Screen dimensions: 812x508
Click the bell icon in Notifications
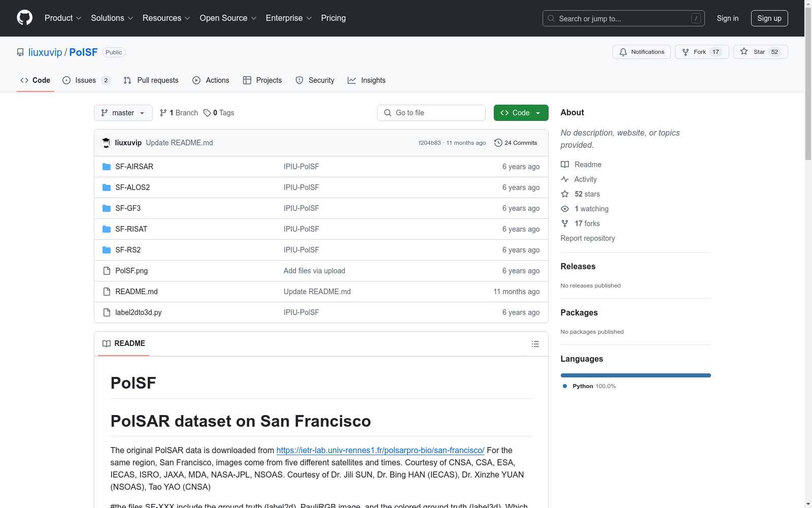[x=623, y=52]
